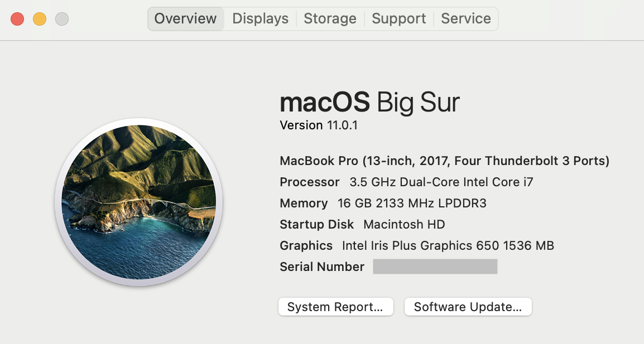Image resolution: width=644 pixels, height=344 pixels.
Task: Launch Software Update
Action: [x=468, y=307]
